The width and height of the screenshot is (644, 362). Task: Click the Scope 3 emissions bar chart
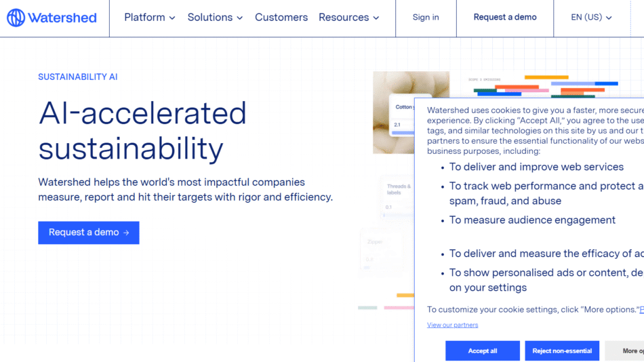click(542, 88)
